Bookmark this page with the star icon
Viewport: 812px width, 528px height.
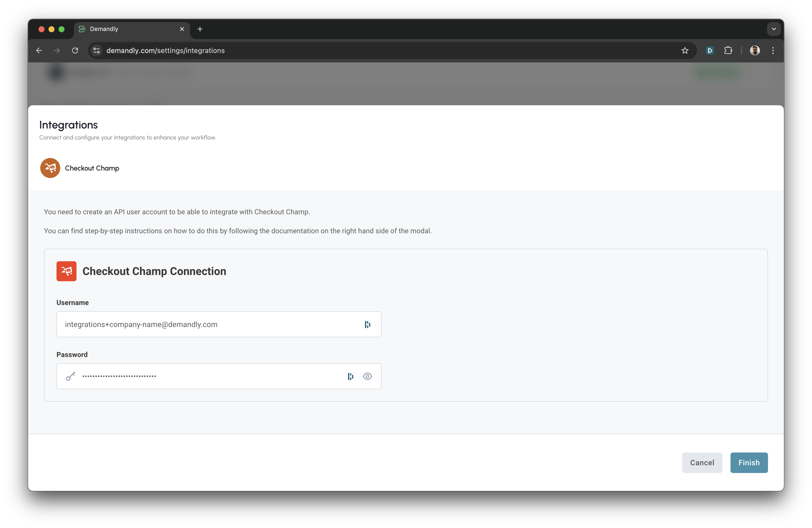point(685,50)
